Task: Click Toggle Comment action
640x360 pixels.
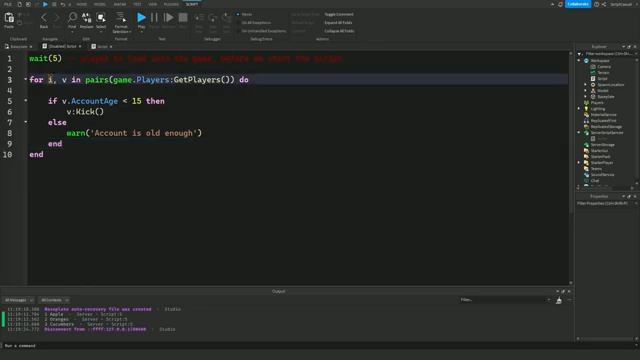Action: (x=339, y=14)
